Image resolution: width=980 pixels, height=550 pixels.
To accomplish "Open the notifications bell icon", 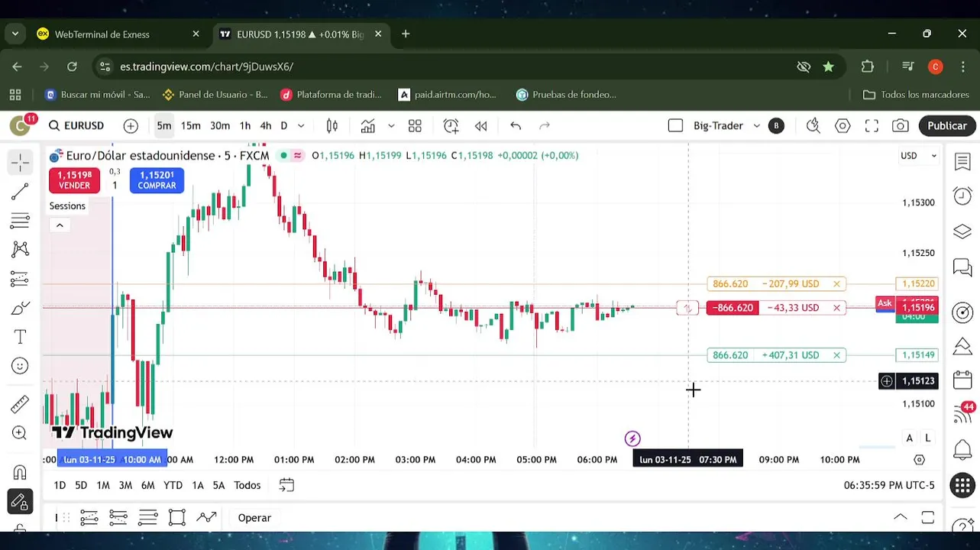I will coord(962,450).
